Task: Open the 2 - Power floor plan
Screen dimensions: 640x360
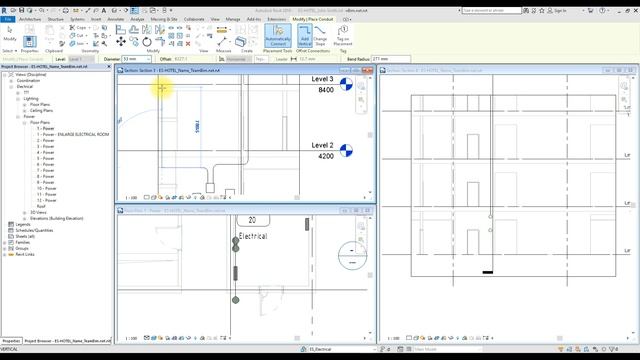Action: pos(46,140)
